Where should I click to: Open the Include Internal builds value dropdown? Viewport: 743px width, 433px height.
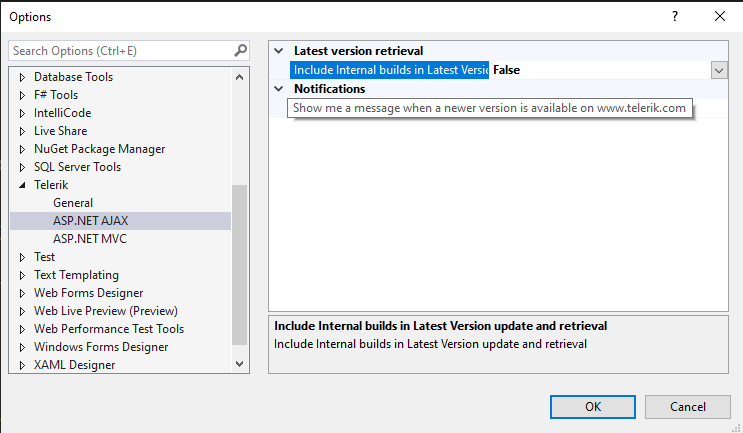click(719, 70)
